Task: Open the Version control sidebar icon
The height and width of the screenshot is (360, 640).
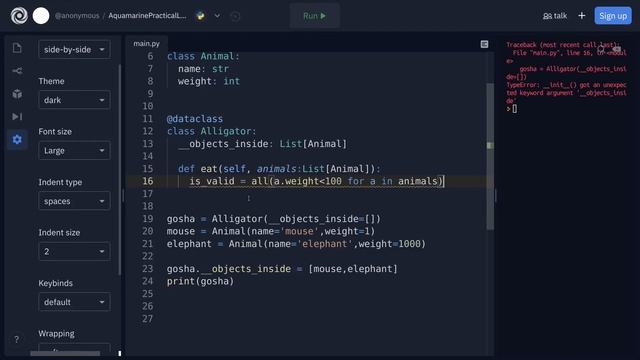Action: [x=17, y=71]
